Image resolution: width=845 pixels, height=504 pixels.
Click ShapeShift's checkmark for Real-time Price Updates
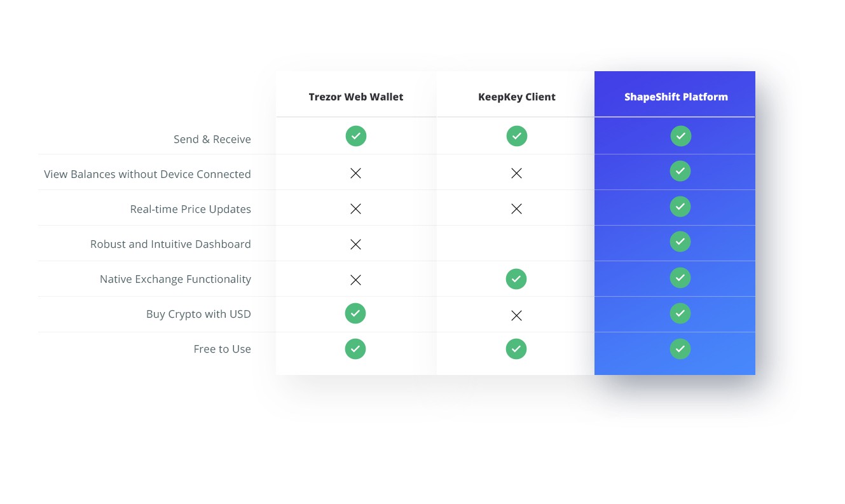[x=680, y=207]
